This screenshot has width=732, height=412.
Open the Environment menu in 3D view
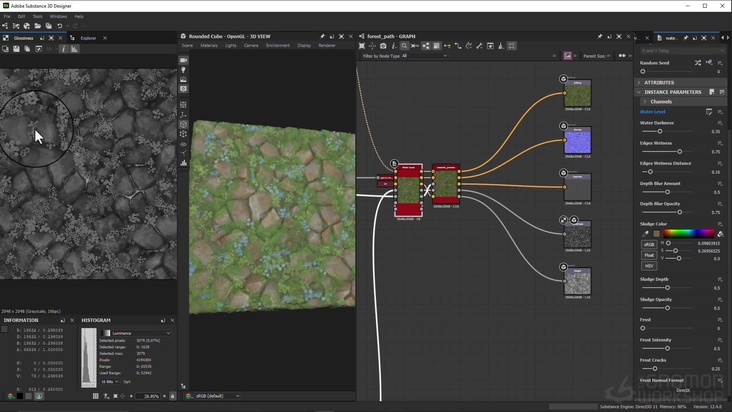point(277,45)
